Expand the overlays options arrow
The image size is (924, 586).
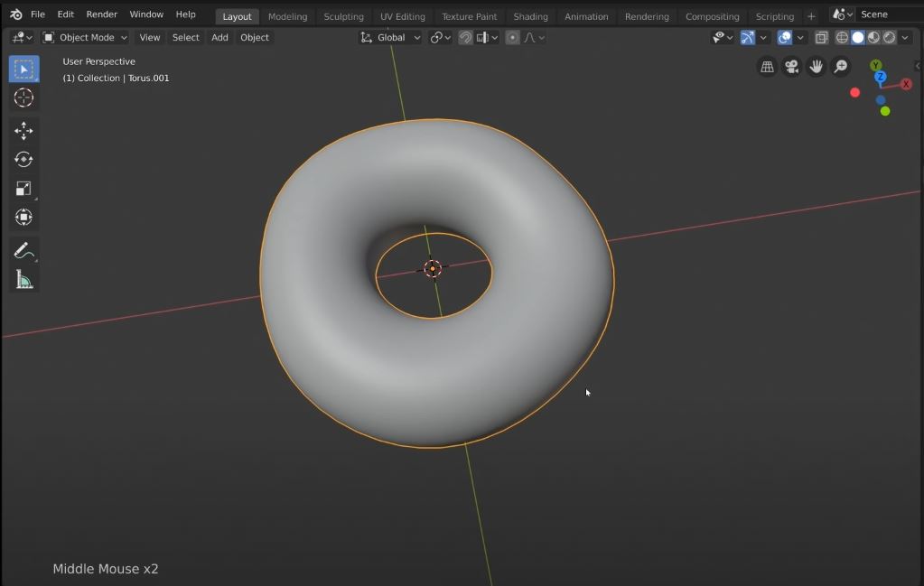point(800,38)
